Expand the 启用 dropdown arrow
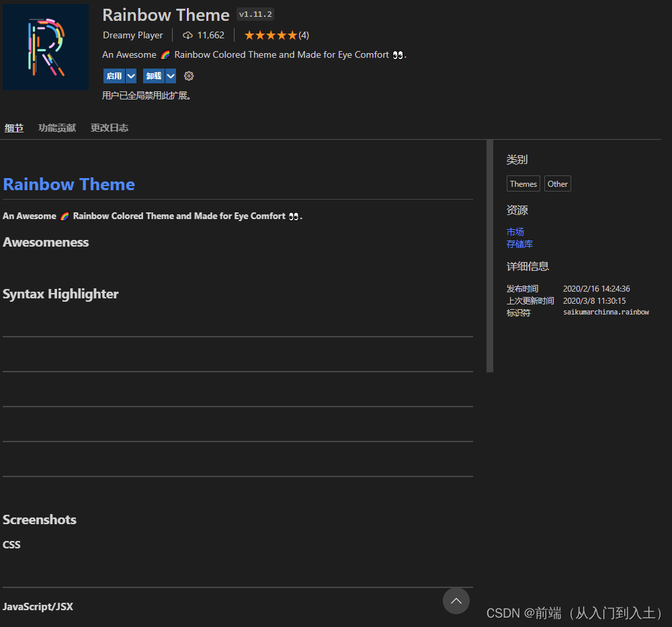 [131, 77]
